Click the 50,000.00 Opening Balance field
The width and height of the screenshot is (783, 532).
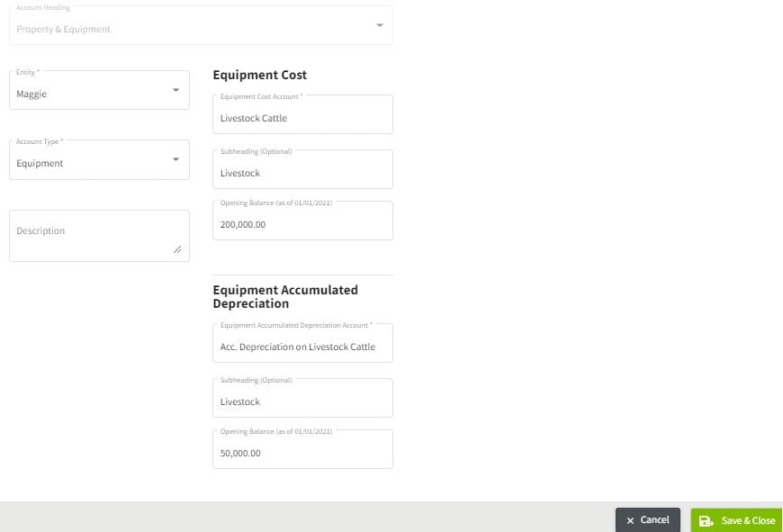302,452
